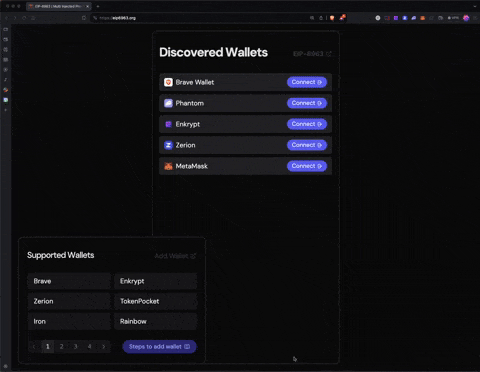Click the plus icon in browser sidebar

coord(6,110)
